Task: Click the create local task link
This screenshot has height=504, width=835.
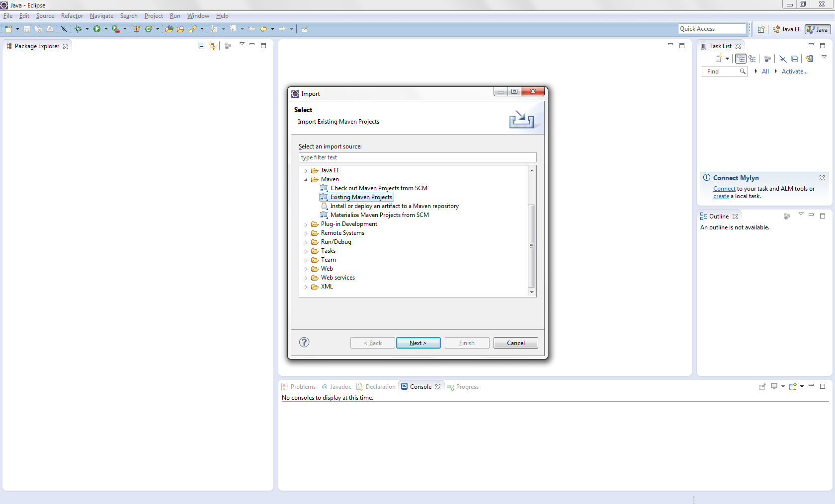Action: (x=721, y=196)
